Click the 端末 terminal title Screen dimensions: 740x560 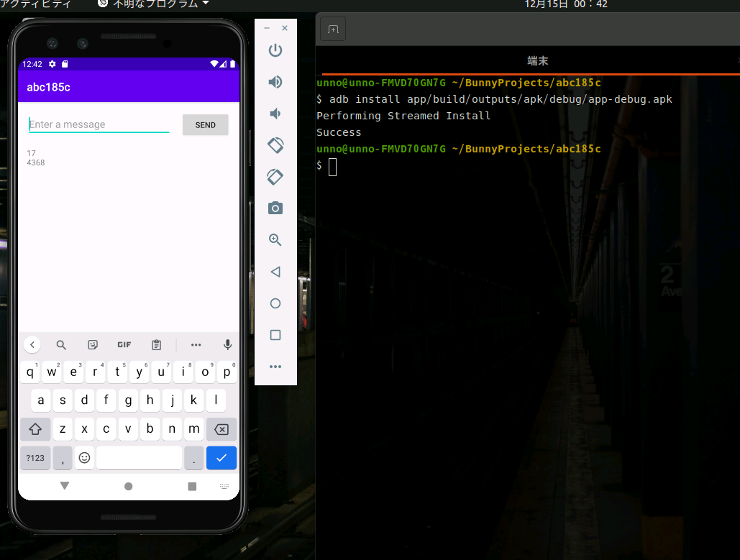(537, 61)
